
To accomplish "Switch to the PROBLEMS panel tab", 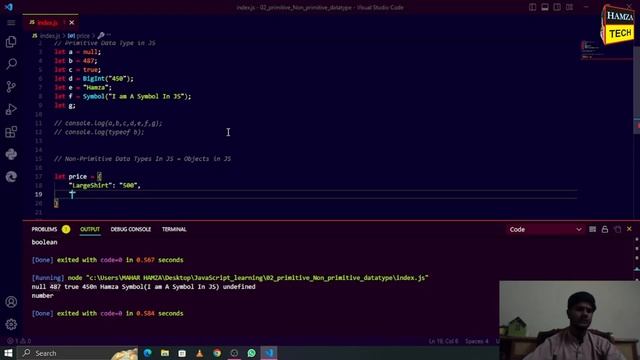I will click(x=44, y=229).
